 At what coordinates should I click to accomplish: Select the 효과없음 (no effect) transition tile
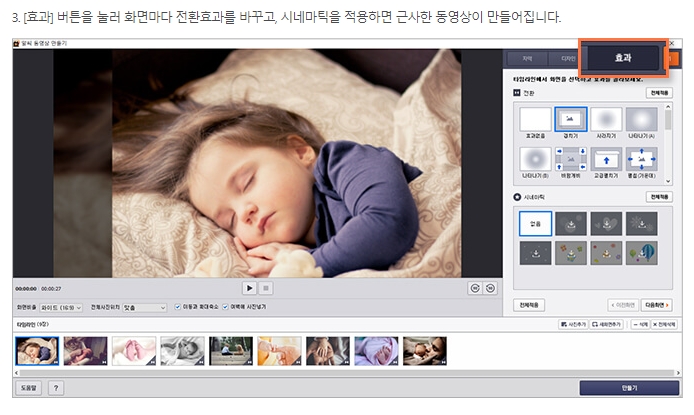pyautogui.click(x=535, y=119)
